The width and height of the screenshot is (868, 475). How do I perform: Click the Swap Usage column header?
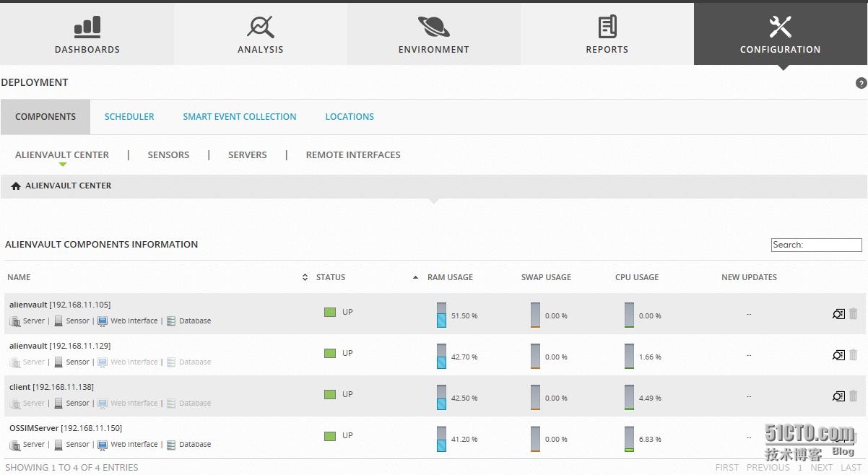[546, 277]
